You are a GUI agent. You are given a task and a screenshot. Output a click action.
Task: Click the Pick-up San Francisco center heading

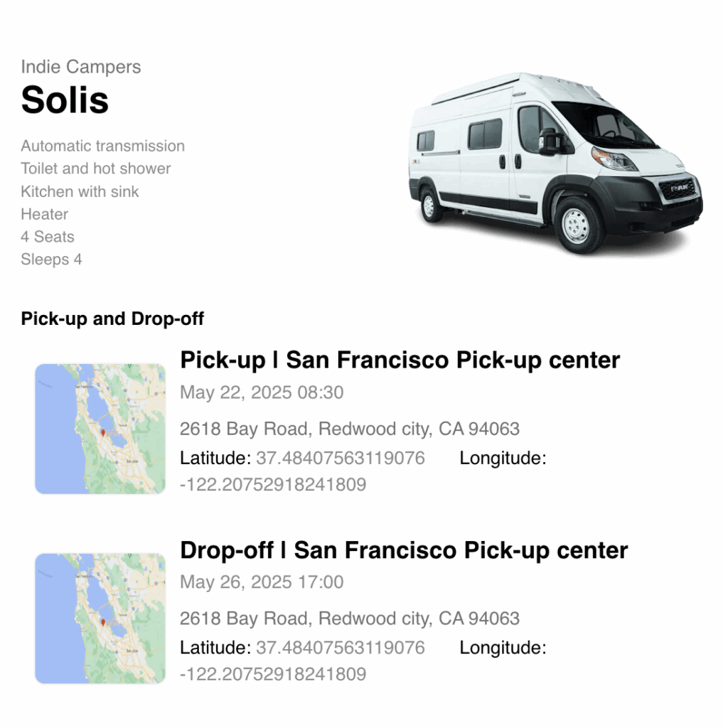coord(400,360)
